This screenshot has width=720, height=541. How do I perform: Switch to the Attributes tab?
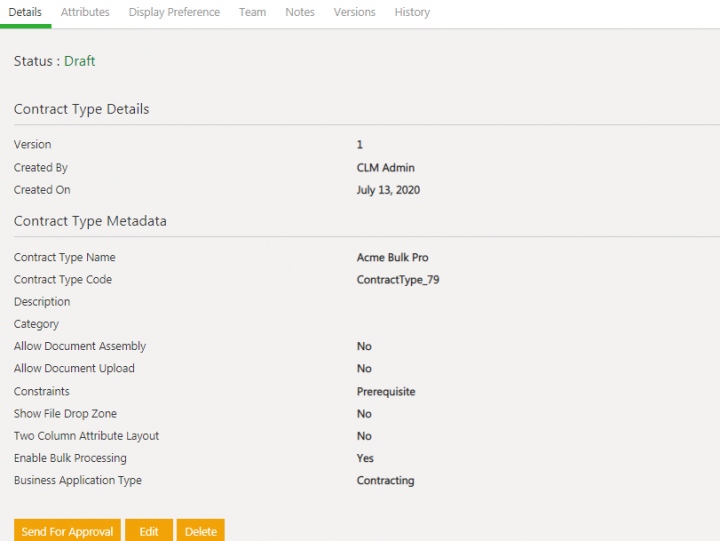tap(85, 12)
